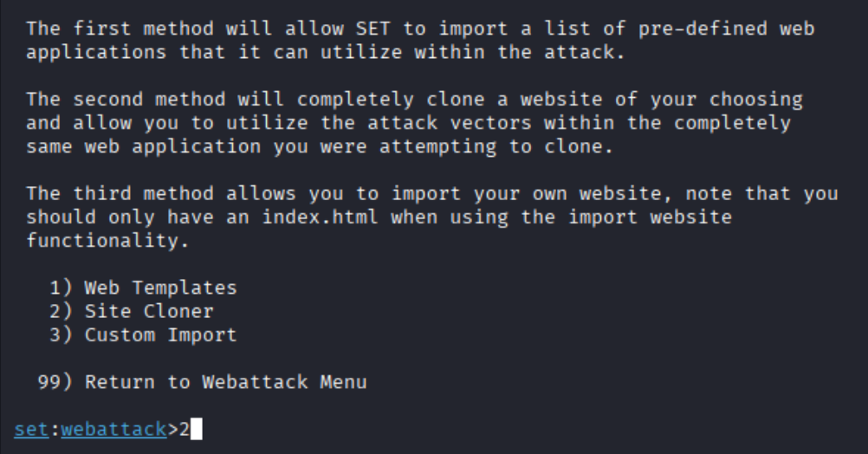Click the number "99)" menu index
The width and height of the screenshot is (868, 454).
click(x=55, y=381)
